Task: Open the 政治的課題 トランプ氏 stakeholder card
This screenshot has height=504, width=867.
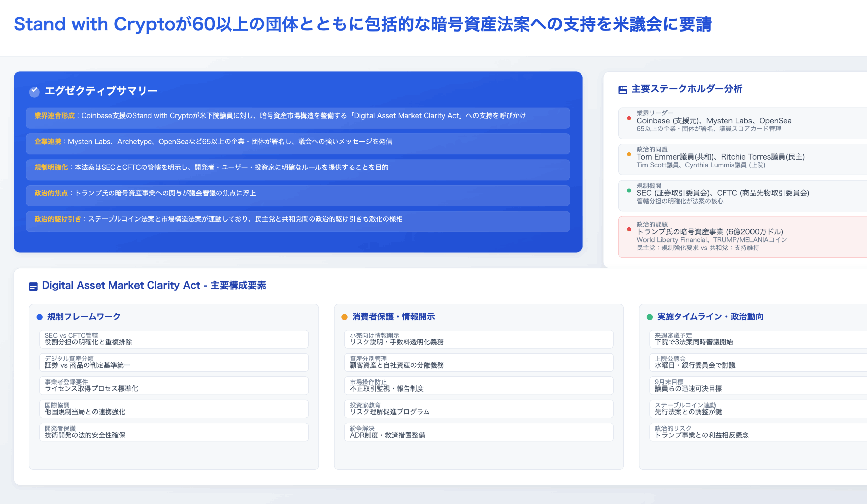Action: coord(743,237)
